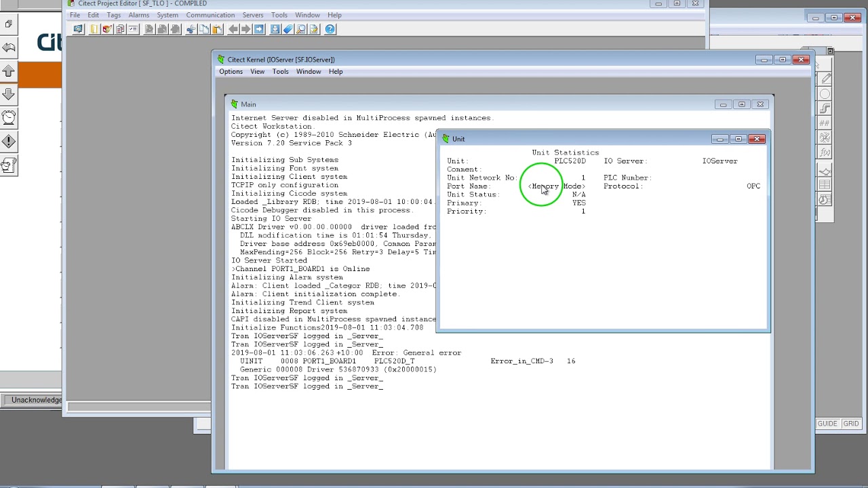The image size is (868, 488).
Task: Select the symbol set fan tool in toolbox
Action: (825, 138)
